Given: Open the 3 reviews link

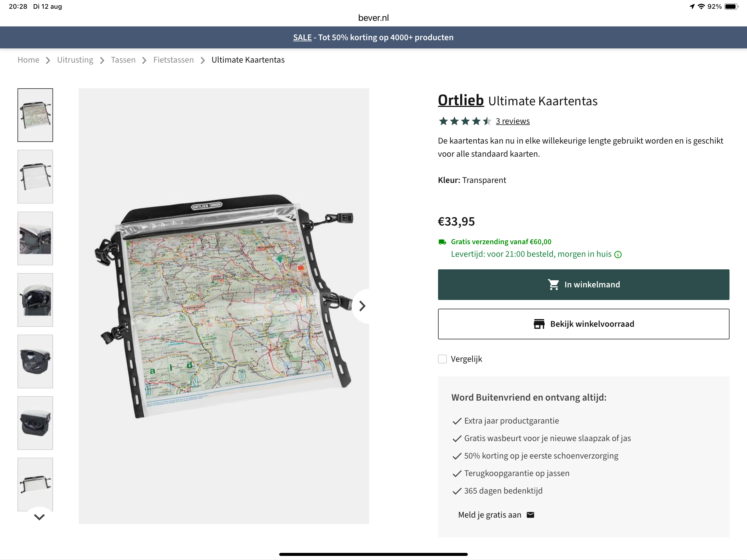Looking at the screenshot, I should (x=513, y=121).
